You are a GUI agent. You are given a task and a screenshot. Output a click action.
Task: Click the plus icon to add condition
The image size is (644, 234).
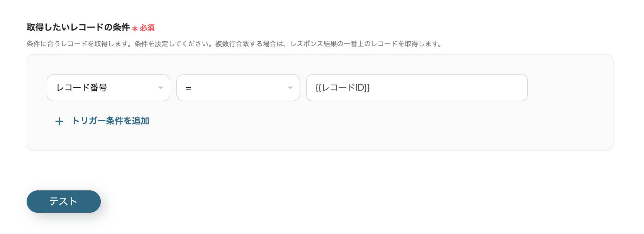point(59,121)
